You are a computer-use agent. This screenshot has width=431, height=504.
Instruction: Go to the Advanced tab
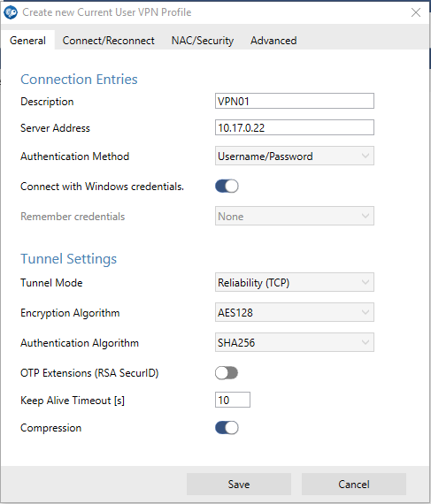tap(273, 41)
